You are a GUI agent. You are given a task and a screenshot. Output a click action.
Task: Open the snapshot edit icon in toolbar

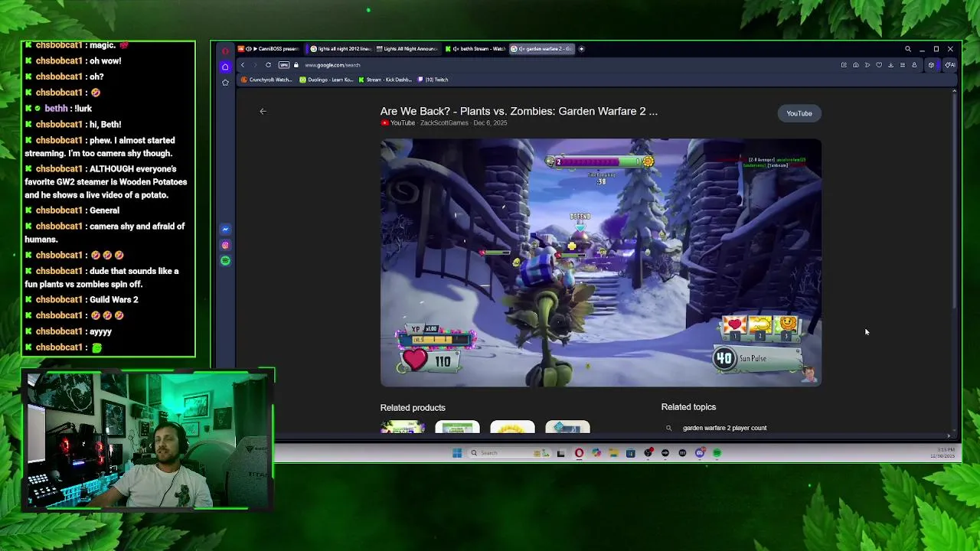pyautogui.click(x=844, y=65)
